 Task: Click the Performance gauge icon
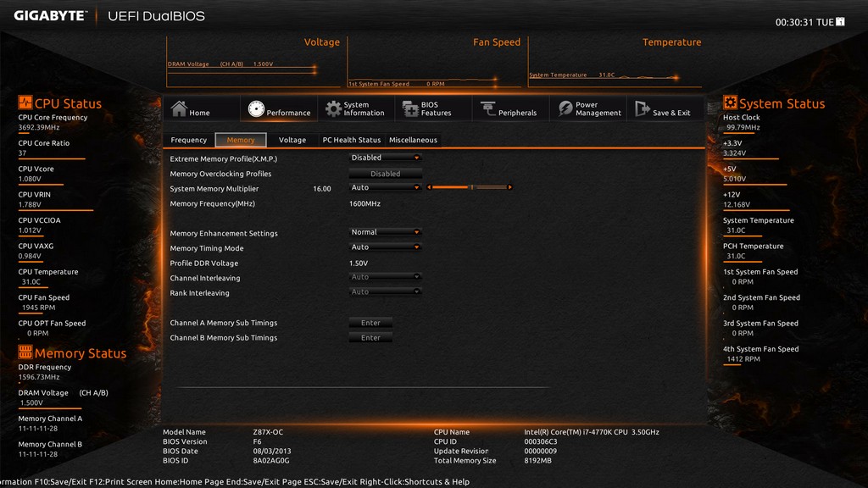click(256, 108)
